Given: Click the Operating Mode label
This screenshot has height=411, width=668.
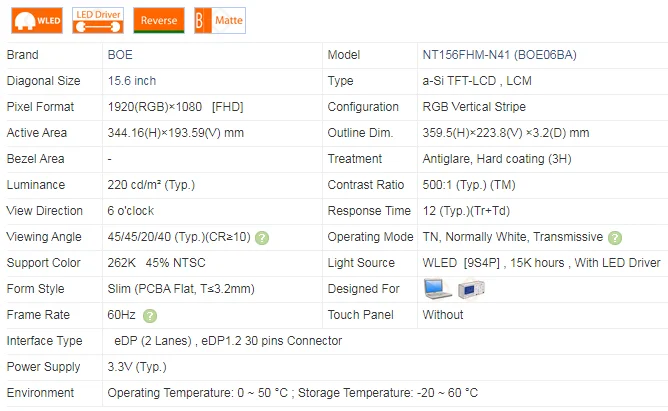Looking at the screenshot, I should pos(370,237).
